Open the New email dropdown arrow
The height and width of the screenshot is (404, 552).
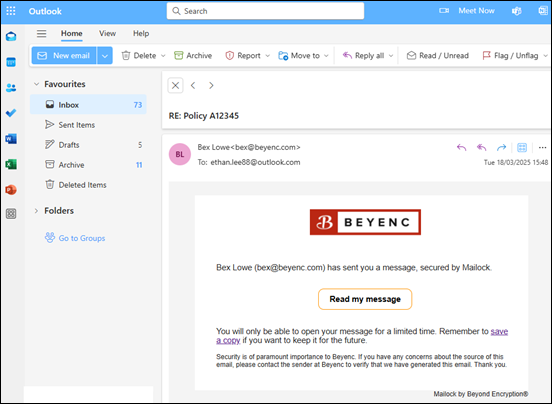tap(105, 56)
